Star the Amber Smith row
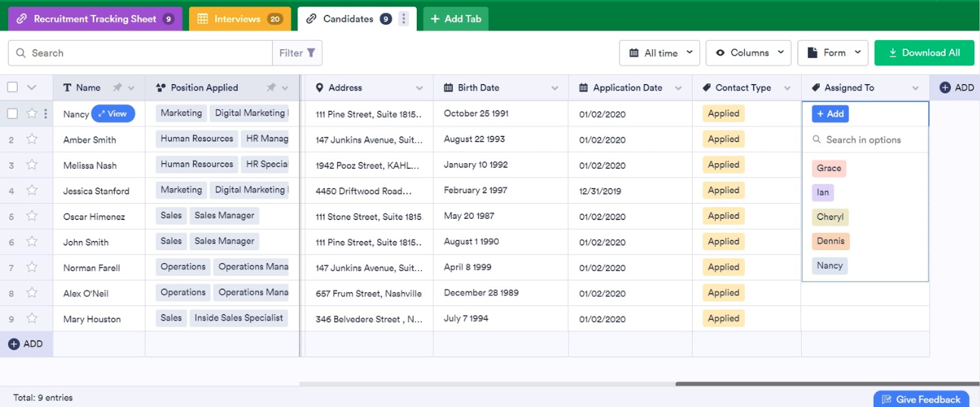This screenshot has height=407, width=980. 32,140
